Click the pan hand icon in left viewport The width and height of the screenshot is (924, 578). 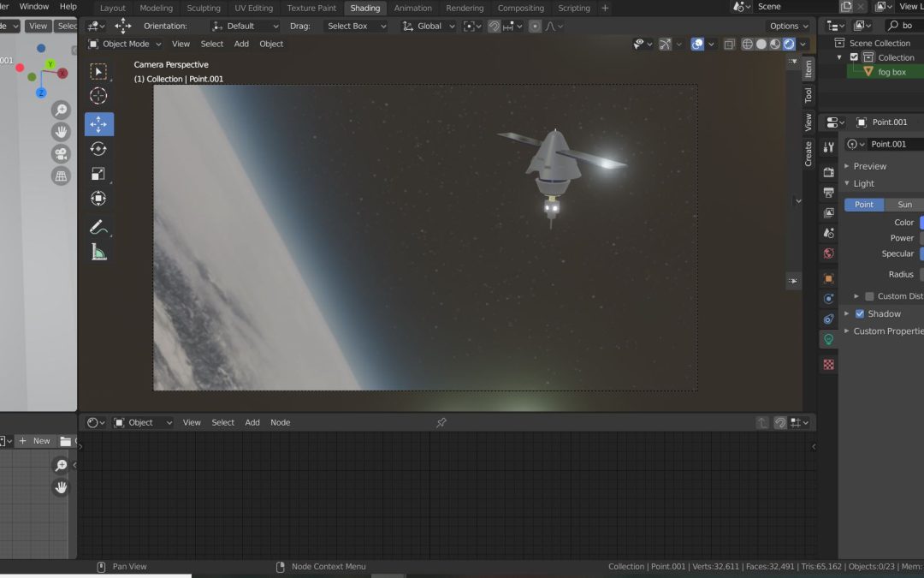pos(61,132)
